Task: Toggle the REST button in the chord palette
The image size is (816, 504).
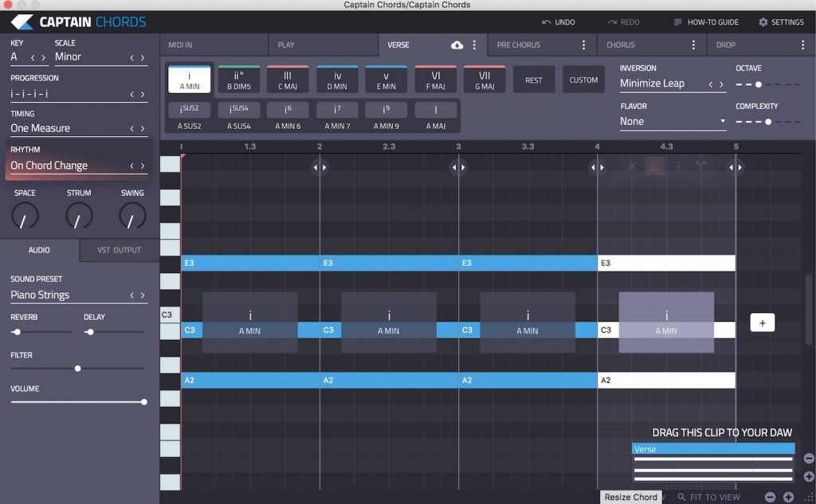Action: pyautogui.click(x=534, y=79)
